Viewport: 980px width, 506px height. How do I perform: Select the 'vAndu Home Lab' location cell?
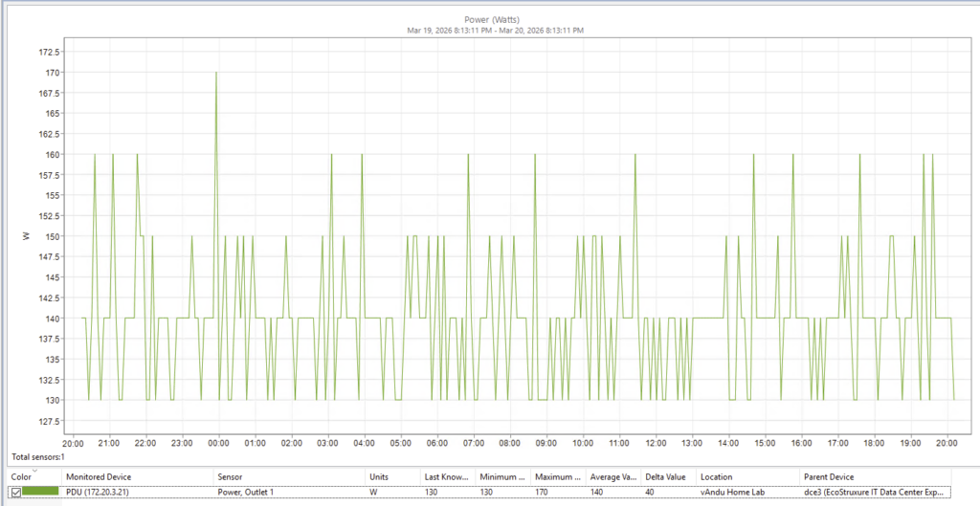point(747,493)
